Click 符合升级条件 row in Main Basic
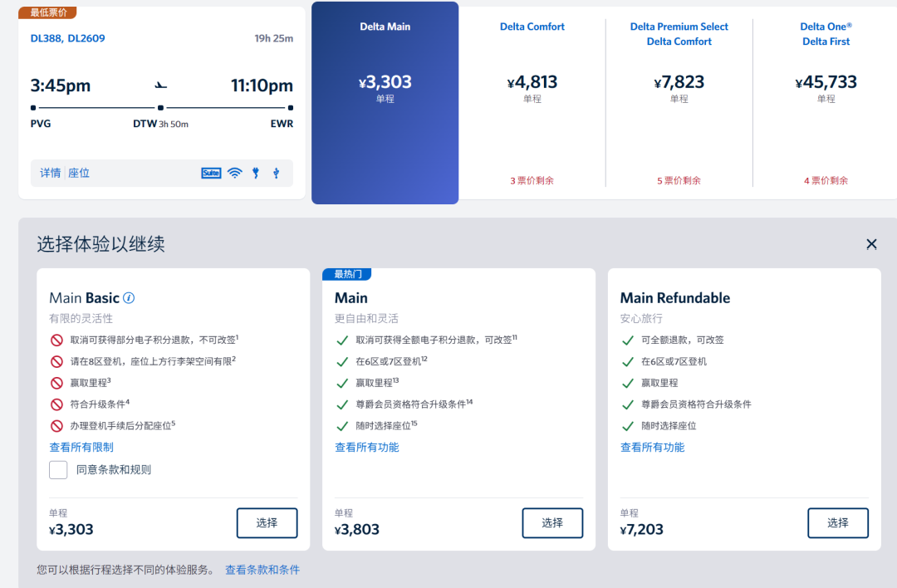The height and width of the screenshot is (588, 897). pyautogui.click(x=90, y=404)
